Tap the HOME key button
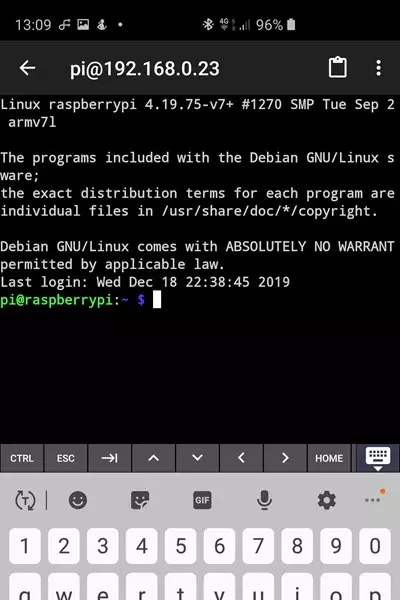Screen dimensions: 400x600 click(x=329, y=458)
